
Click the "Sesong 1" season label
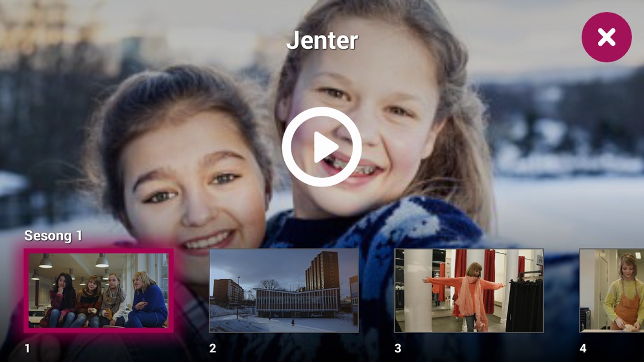tap(53, 236)
